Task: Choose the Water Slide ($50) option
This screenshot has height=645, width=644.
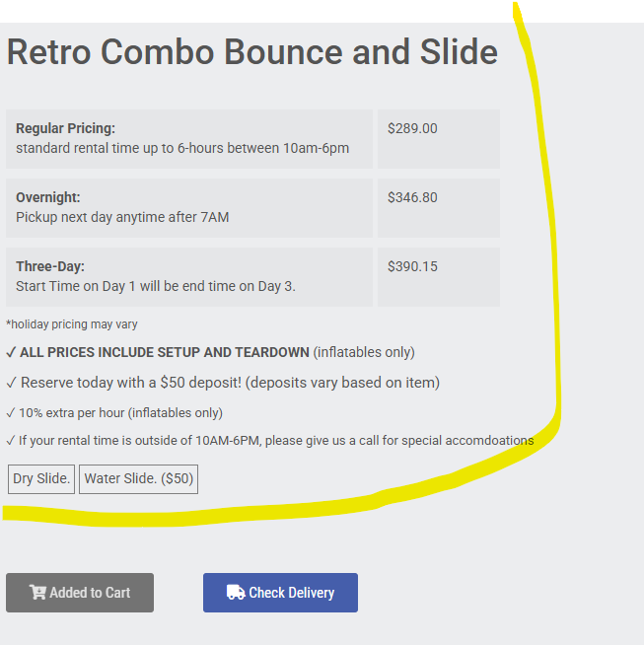Action: 139,479
